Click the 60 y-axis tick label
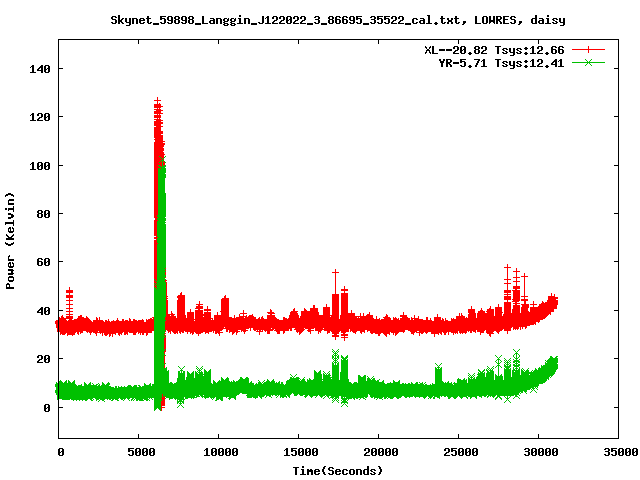 click(43, 262)
